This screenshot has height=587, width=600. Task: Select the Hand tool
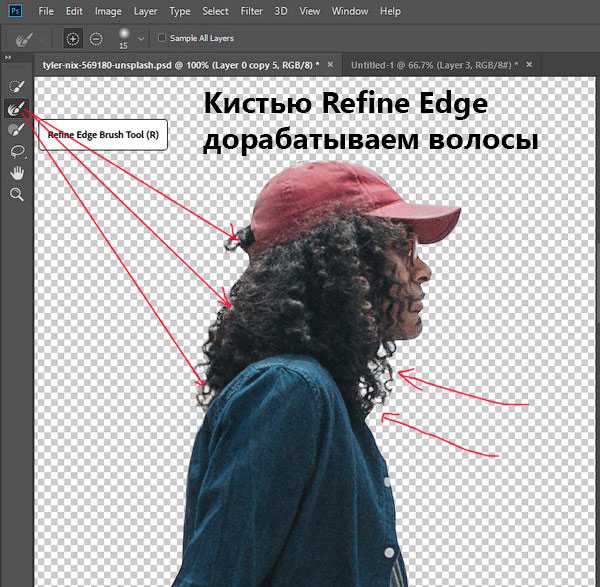tap(17, 173)
